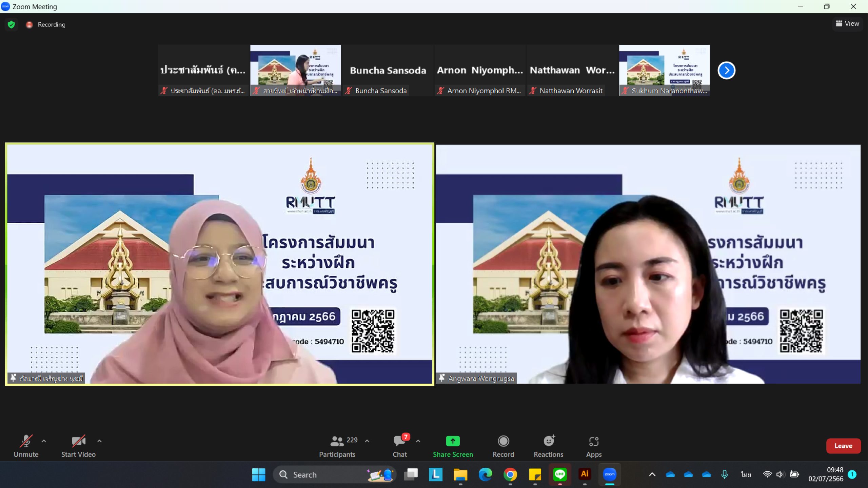Open the Apps panel
This screenshot has height=488, width=868.
click(594, 446)
